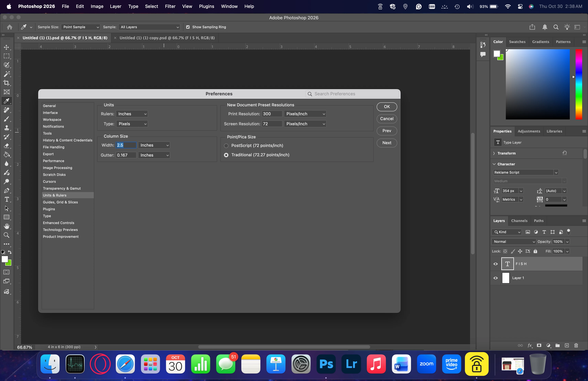Expand the Transform section in Properties

click(x=494, y=153)
